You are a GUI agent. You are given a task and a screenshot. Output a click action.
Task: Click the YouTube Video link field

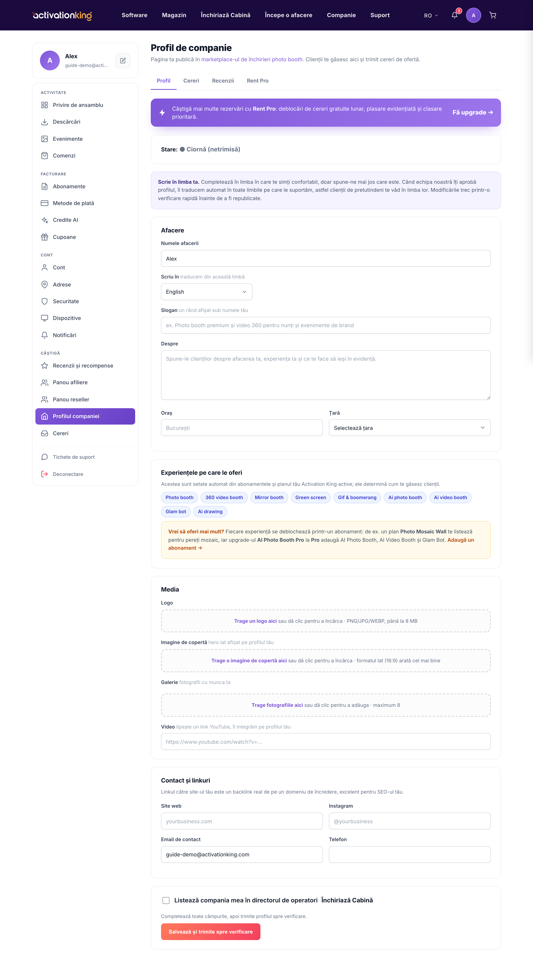click(x=326, y=742)
